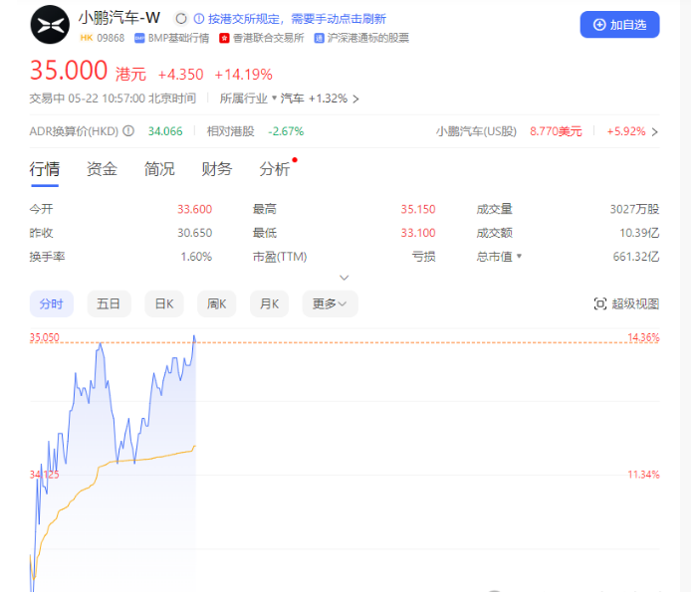Select the 周K chart period

(216, 303)
